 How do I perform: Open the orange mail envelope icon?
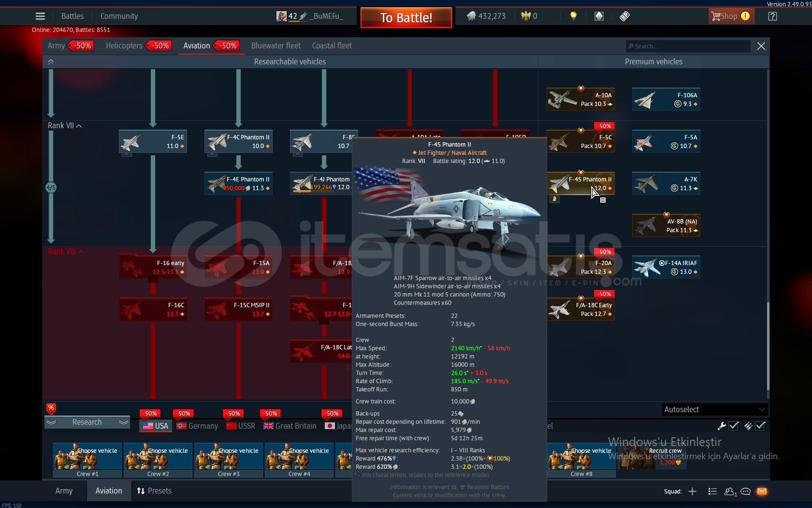[x=762, y=492]
